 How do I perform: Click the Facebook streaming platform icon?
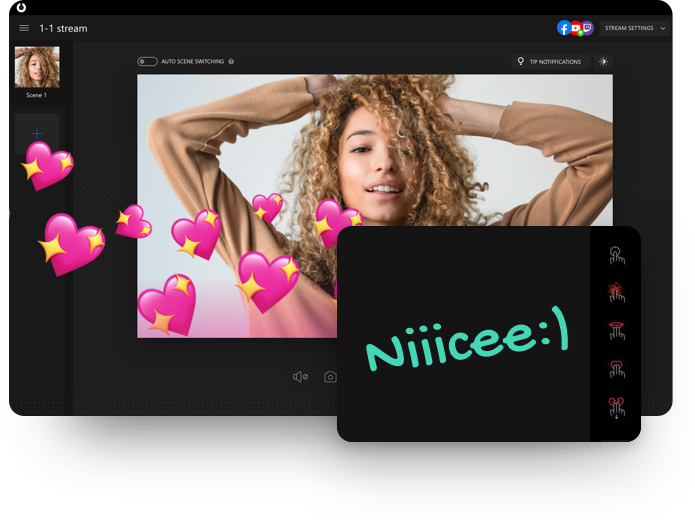coord(564,28)
